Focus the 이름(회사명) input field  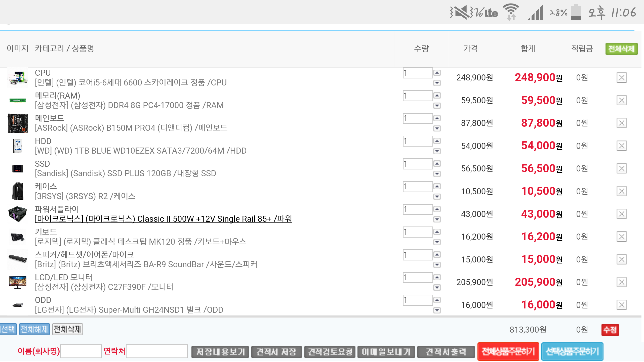coord(81,351)
